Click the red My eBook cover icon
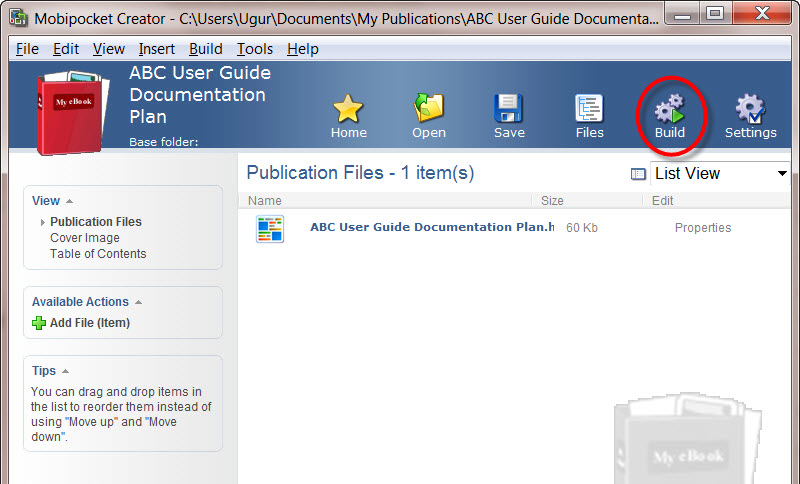800x484 pixels. click(73, 113)
